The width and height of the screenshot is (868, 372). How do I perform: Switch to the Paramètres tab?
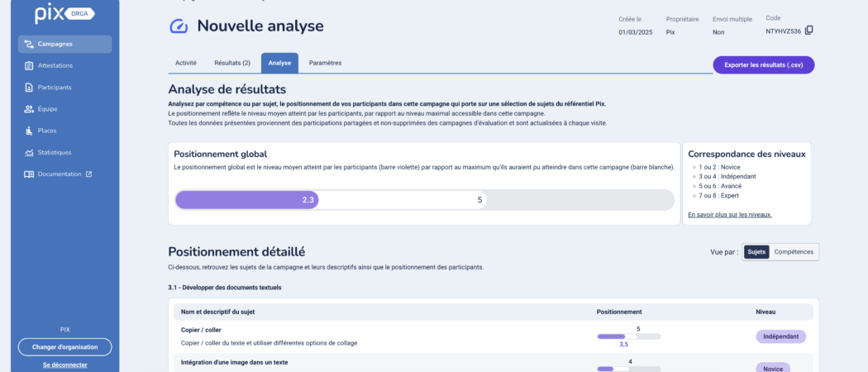click(325, 63)
